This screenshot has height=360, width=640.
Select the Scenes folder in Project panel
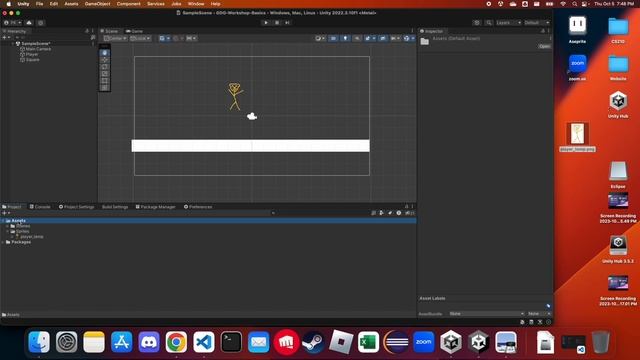click(x=23, y=226)
